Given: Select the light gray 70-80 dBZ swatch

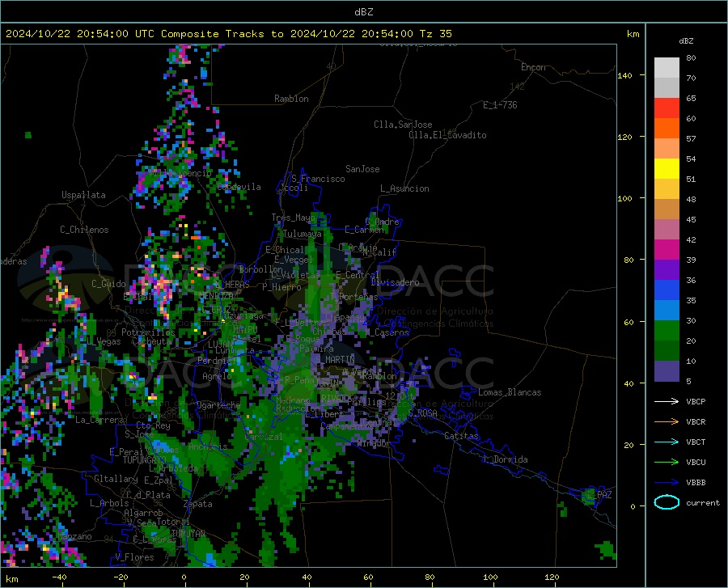Looking at the screenshot, I should tap(667, 68).
